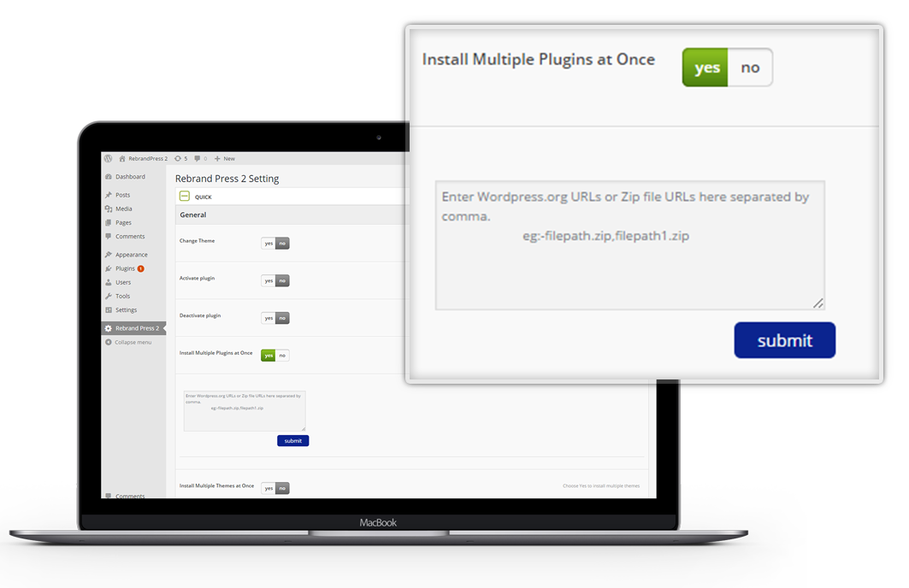Click the Deactivate plugin label
Screen dimensions: 909x588
point(200,315)
